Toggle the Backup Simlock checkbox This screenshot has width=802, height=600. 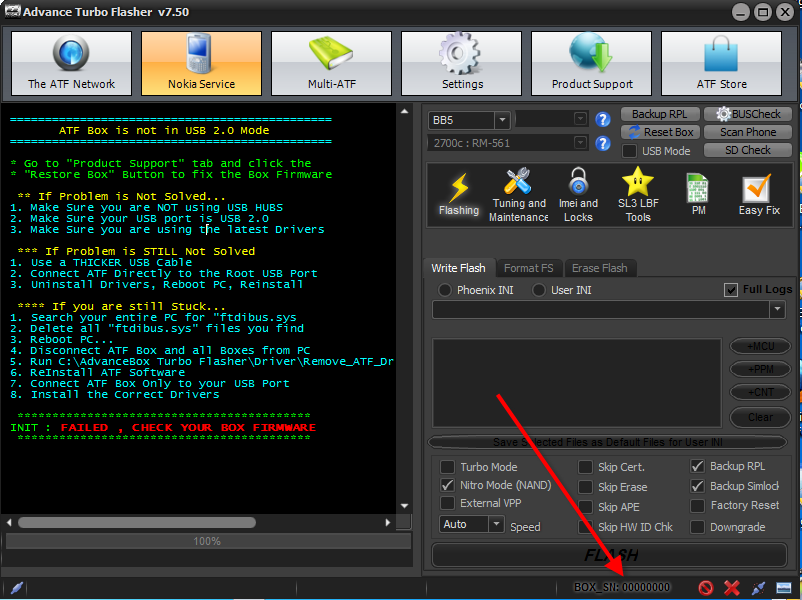[x=697, y=486]
